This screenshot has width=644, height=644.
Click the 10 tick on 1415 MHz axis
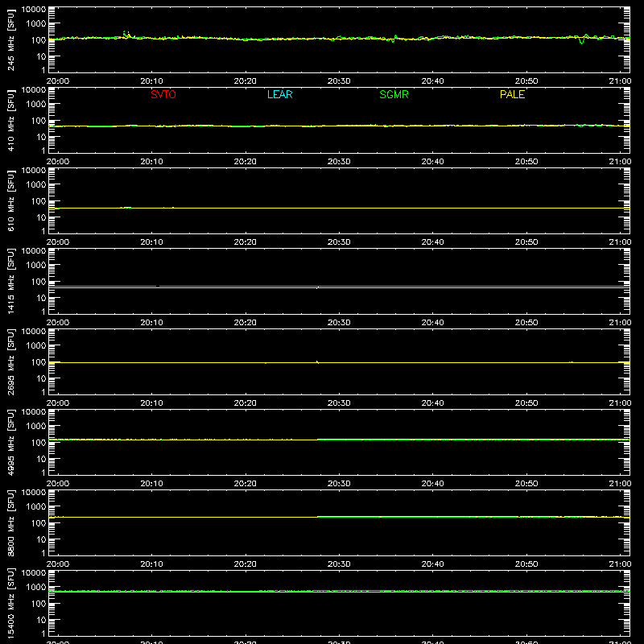click(41, 298)
